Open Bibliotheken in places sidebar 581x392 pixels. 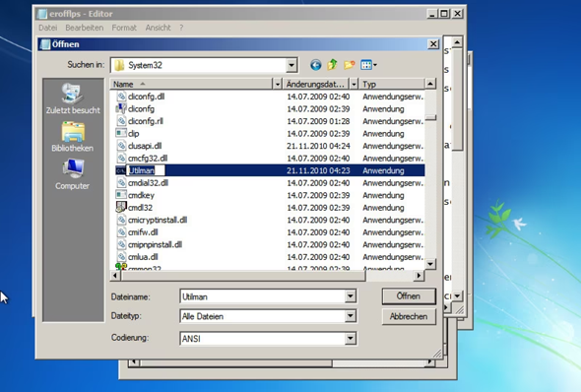click(x=73, y=137)
